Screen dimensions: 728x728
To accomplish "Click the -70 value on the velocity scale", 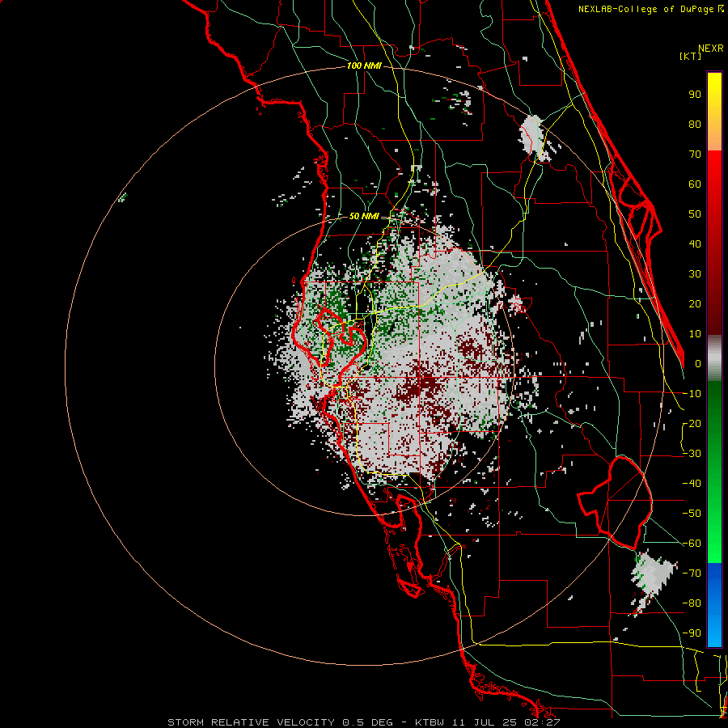I will [x=692, y=574].
